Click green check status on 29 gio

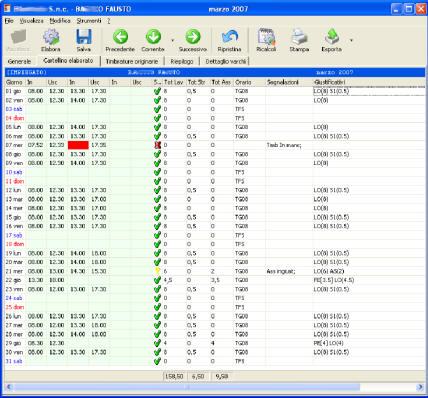(158, 343)
